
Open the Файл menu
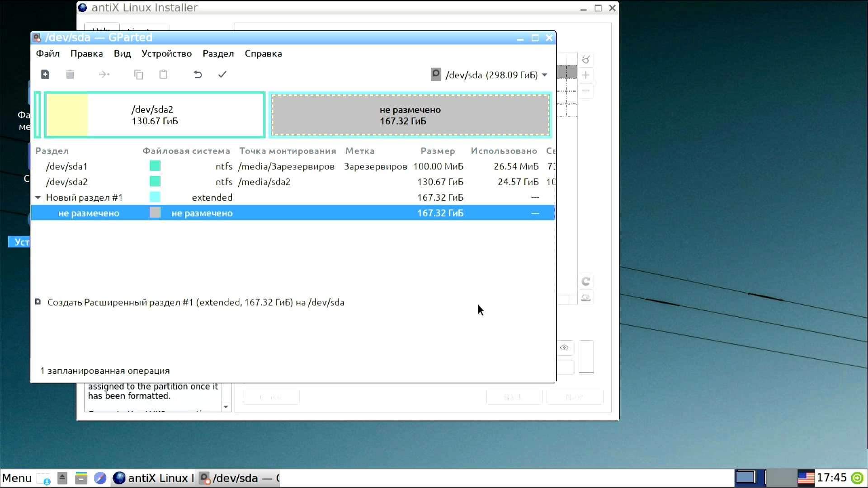pos(48,53)
